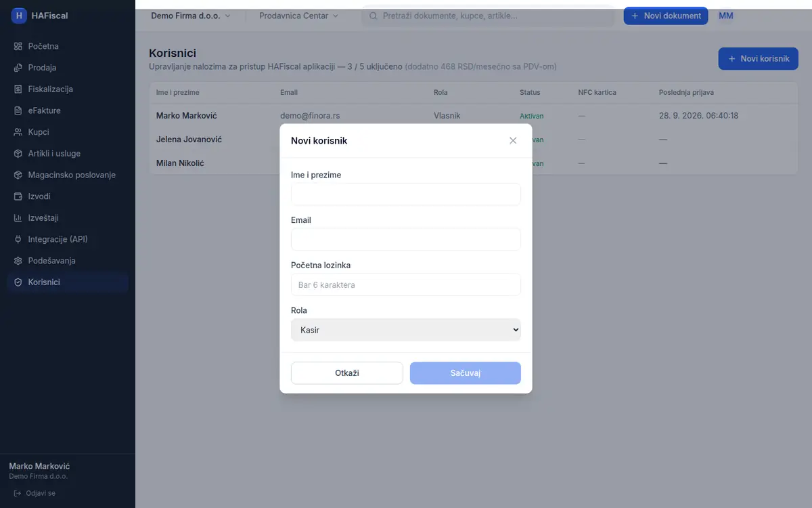Click the NFC kartica column header
Screen dimensions: 812x508
tap(597, 92)
